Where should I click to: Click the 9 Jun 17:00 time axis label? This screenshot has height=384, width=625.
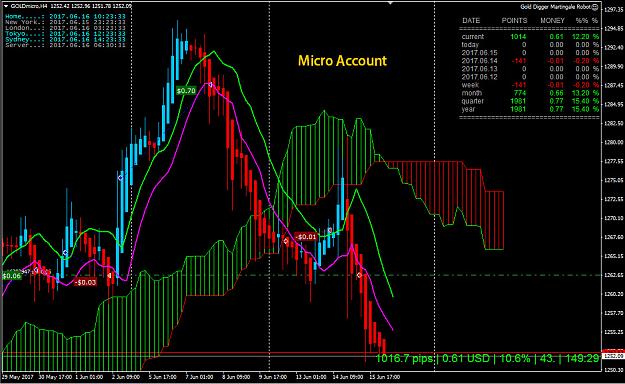point(273,377)
